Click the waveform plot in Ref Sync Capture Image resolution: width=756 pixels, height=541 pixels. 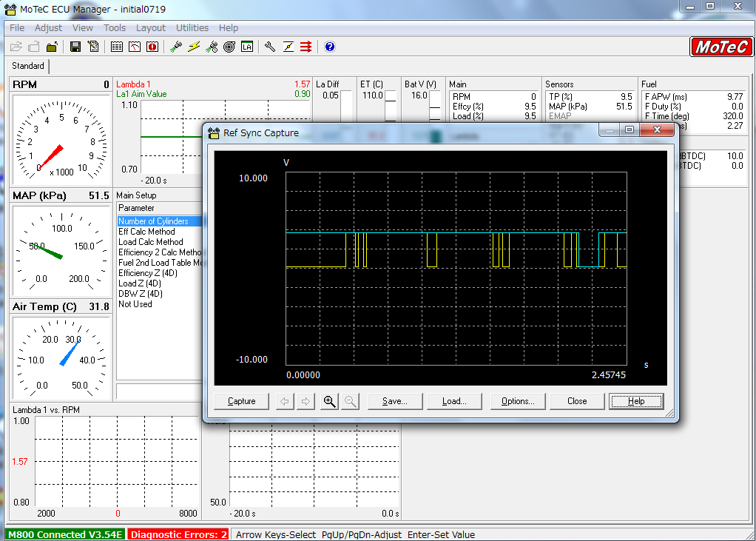pos(456,269)
